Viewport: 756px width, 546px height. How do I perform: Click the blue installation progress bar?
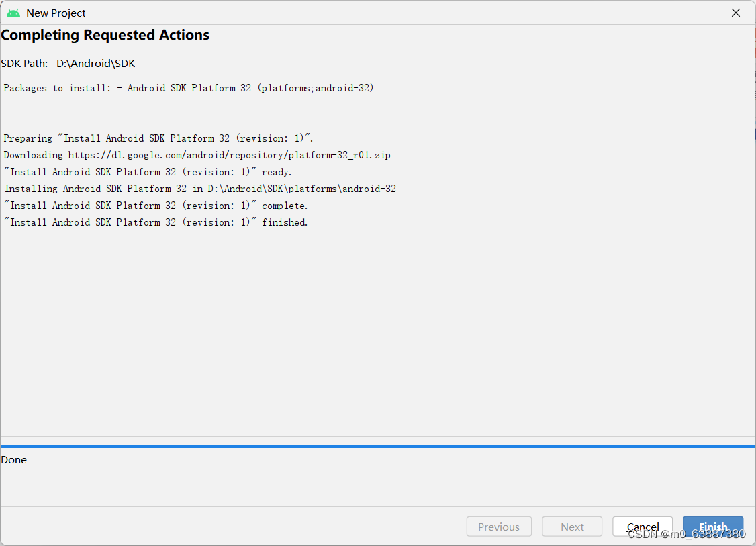pos(378,446)
